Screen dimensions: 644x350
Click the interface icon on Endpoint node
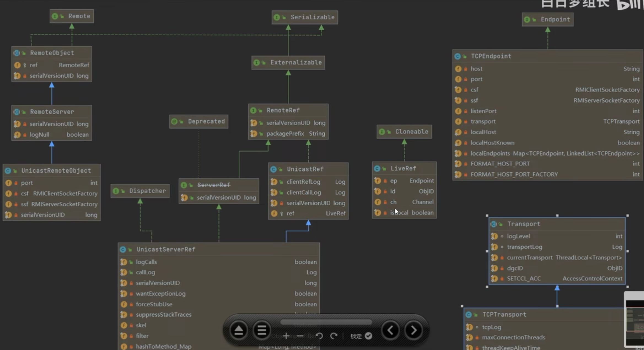coord(527,20)
